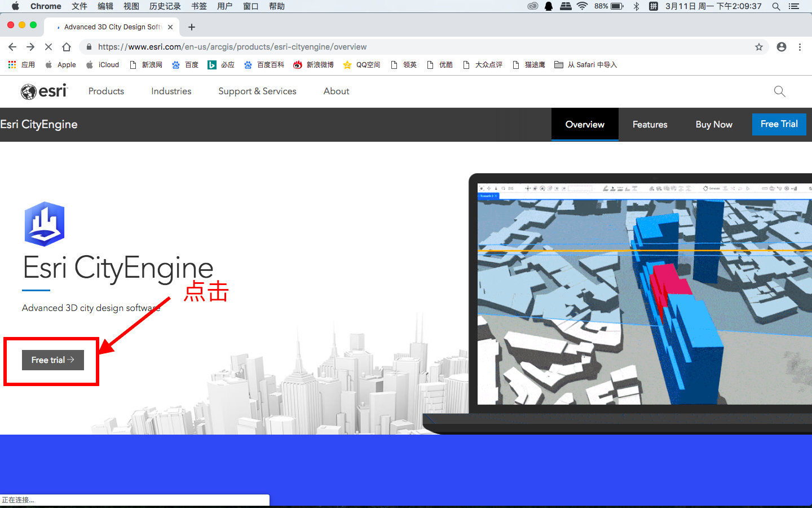Click the Esri CityEngine hero heading
Viewport: 812px width, 508px height.
(118, 268)
